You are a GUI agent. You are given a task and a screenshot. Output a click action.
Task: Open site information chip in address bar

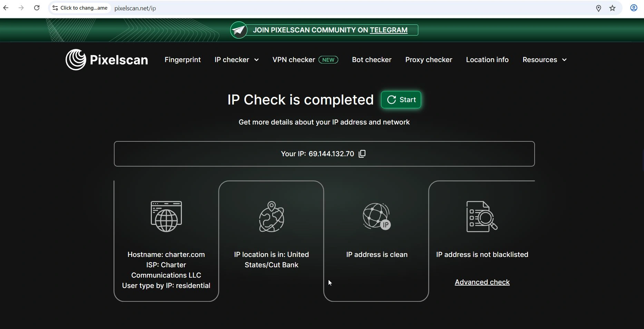coord(80,8)
